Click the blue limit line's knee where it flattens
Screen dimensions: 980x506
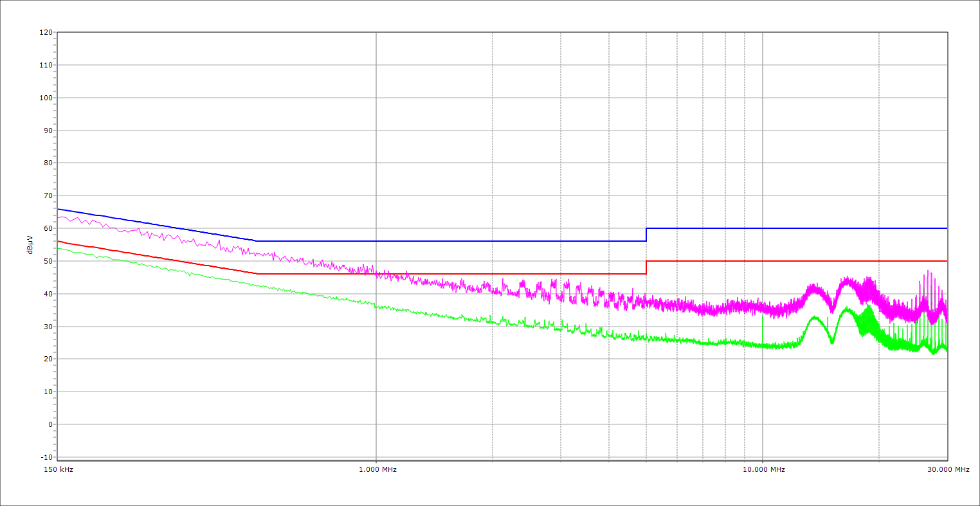click(x=257, y=241)
